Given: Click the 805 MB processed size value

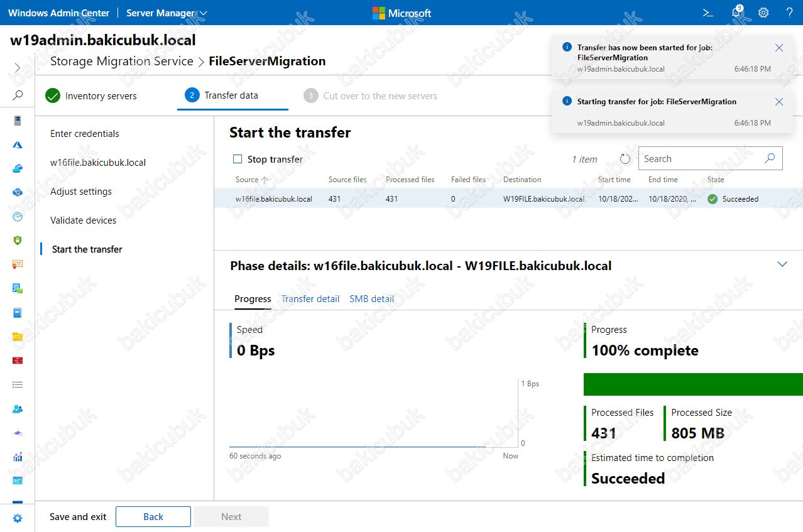Looking at the screenshot, I should coord(697,433).
